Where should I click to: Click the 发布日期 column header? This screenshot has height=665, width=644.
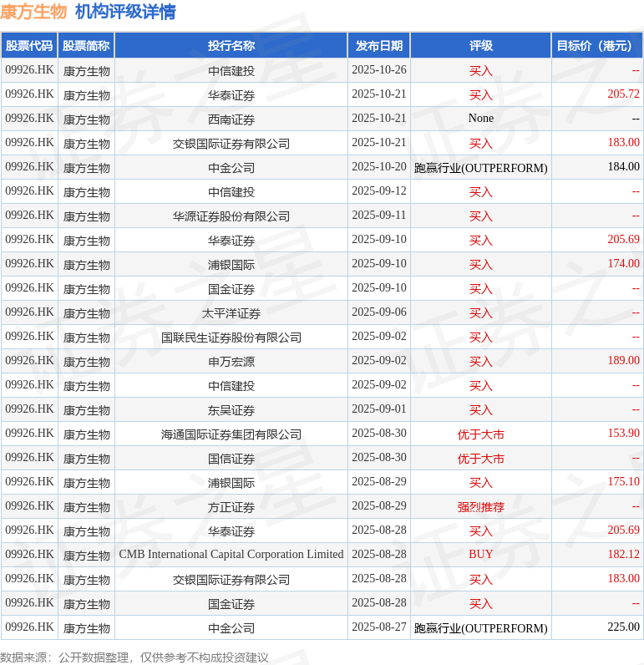[379, 45]
